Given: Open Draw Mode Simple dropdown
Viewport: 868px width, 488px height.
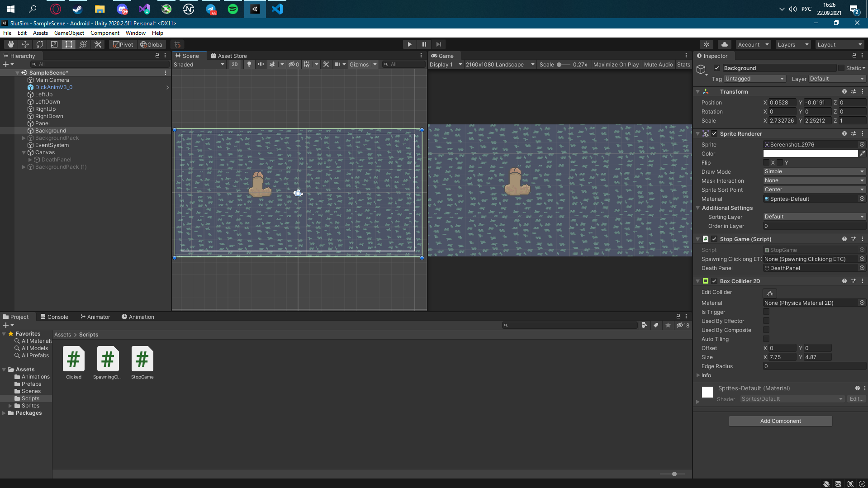Looking at the screenshot, I should click(x=814, y=171).
